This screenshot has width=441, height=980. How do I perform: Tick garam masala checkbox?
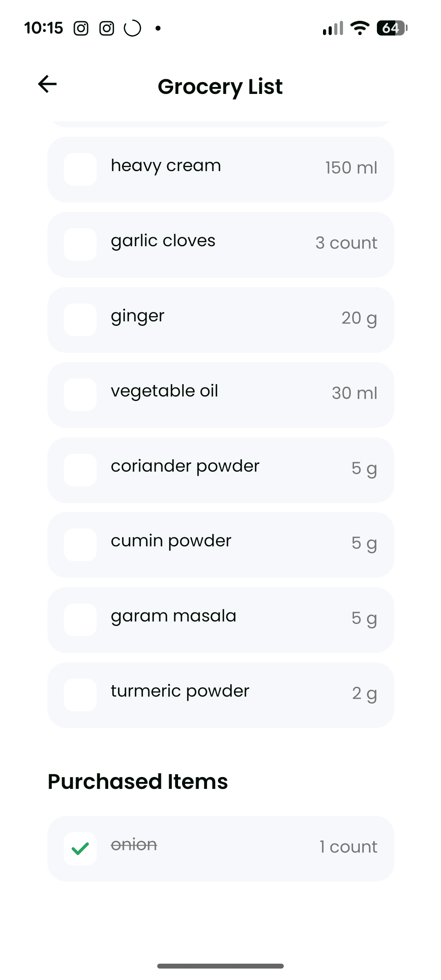coord(80,620)
